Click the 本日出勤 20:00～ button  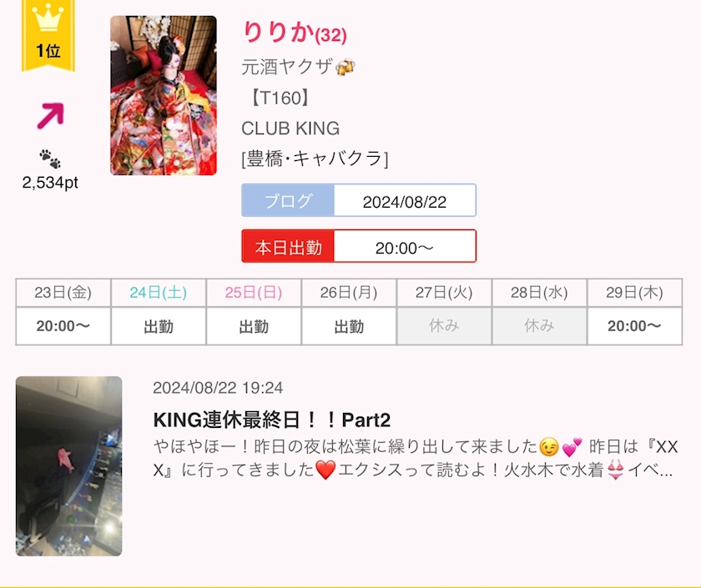click(359, 246)
